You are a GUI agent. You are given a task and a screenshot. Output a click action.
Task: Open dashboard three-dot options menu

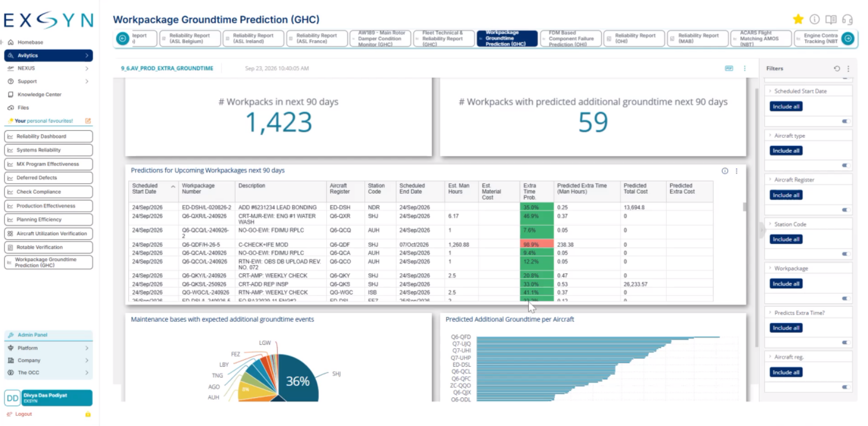tap(745, 68)
